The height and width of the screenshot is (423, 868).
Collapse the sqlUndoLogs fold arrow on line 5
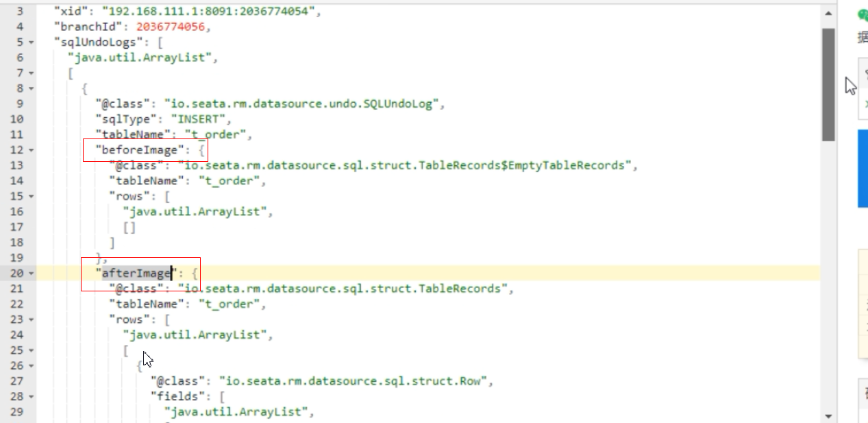click(31, 43)
